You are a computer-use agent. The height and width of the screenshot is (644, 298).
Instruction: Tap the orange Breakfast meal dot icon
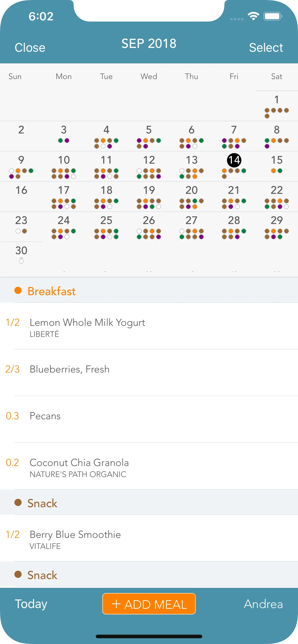pyautogui.click(x=18, y=291)
